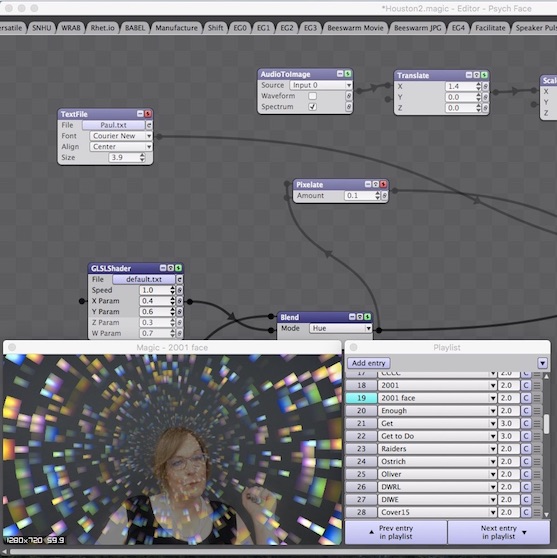Open the AudioToImage Source dropdown
This screenshot has height=558, width=557.
[x=321, y=85]
